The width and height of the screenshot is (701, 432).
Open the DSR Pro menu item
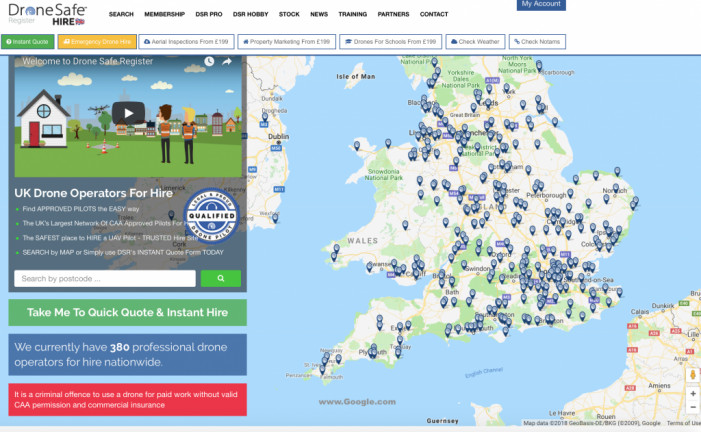coord(208,15)
